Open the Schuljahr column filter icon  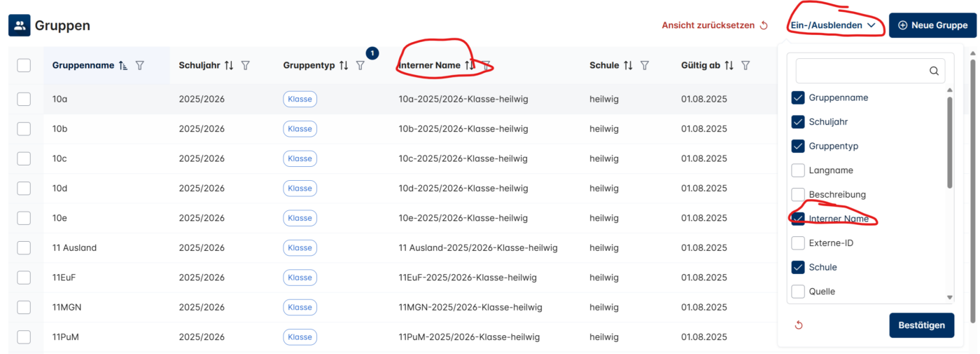(246, 65)
